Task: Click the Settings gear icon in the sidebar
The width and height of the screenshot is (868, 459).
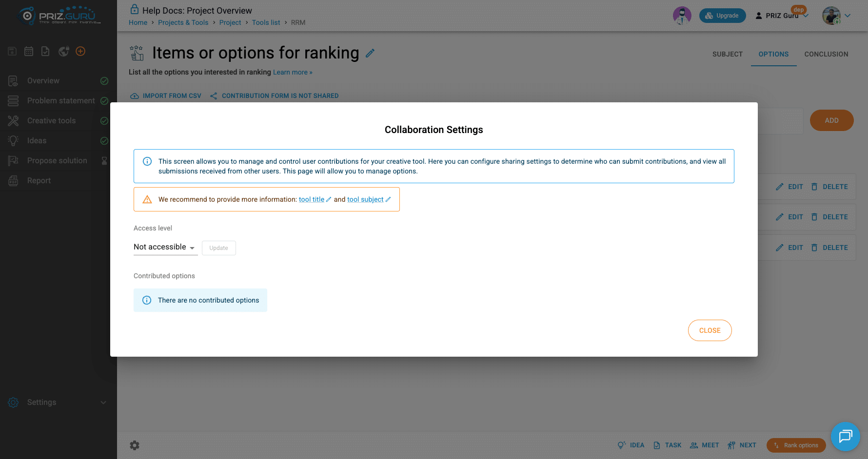Action: click(13, 402)
